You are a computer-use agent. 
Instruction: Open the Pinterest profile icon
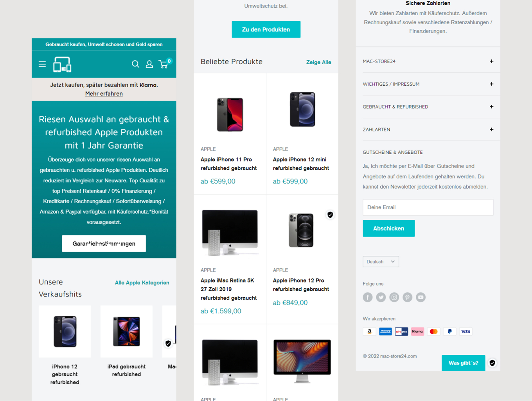[x=408, y=297]
